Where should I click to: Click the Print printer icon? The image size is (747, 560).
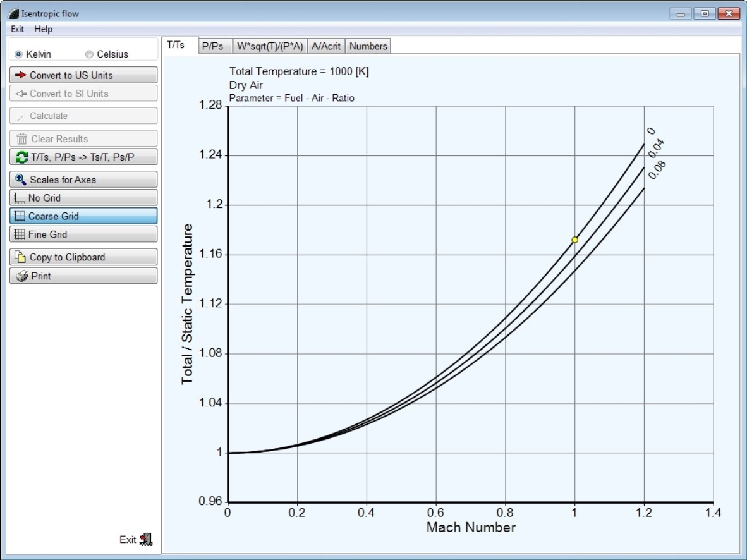tap(22, 276)
